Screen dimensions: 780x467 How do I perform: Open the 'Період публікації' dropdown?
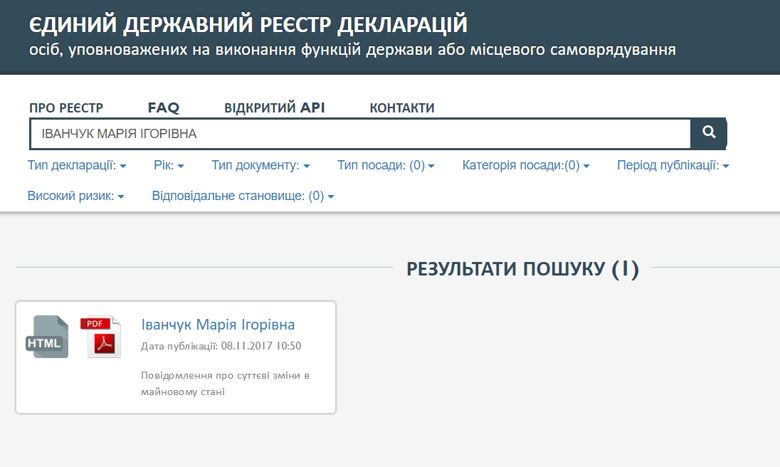pos(672,166)
